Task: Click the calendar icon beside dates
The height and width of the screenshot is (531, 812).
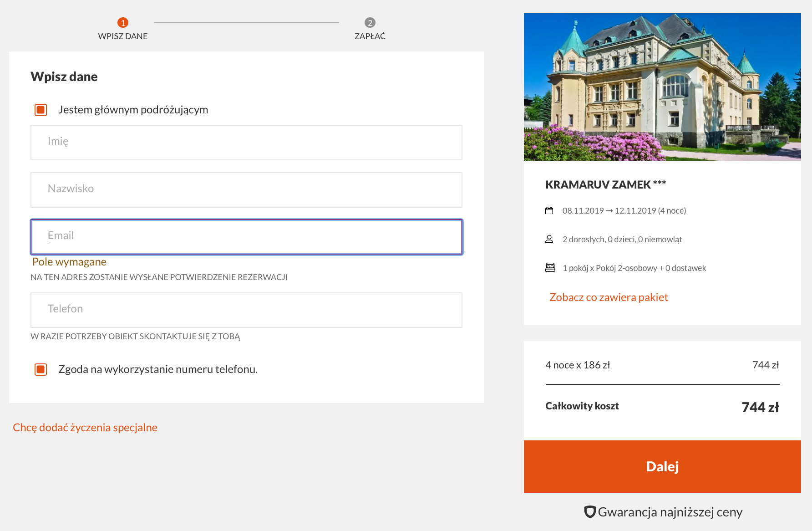Action: point(549,210)
